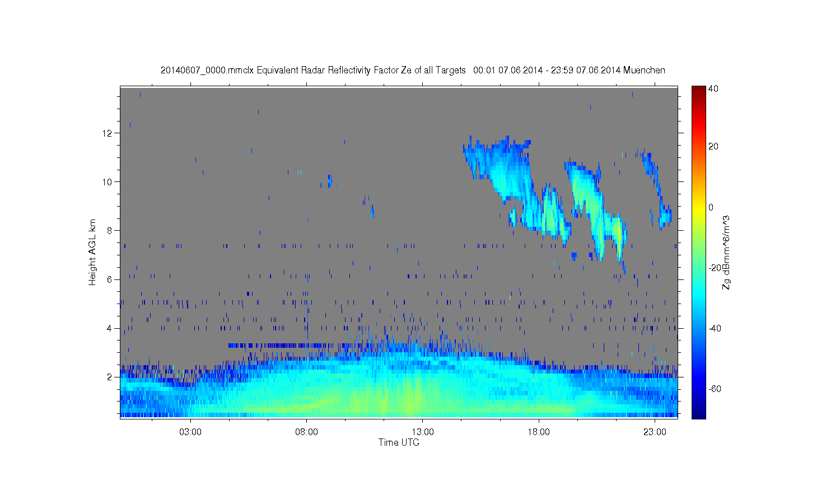Click the height tick label 2
This screenshot has height=504, width=840.
(x=110, y=377)
